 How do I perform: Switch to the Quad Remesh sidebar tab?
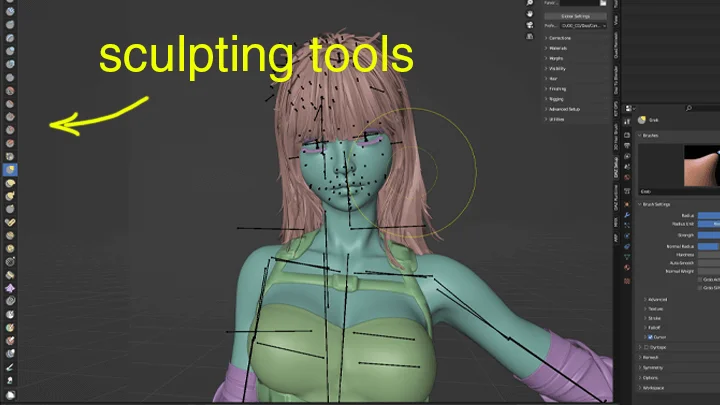[x=616, y=45]
